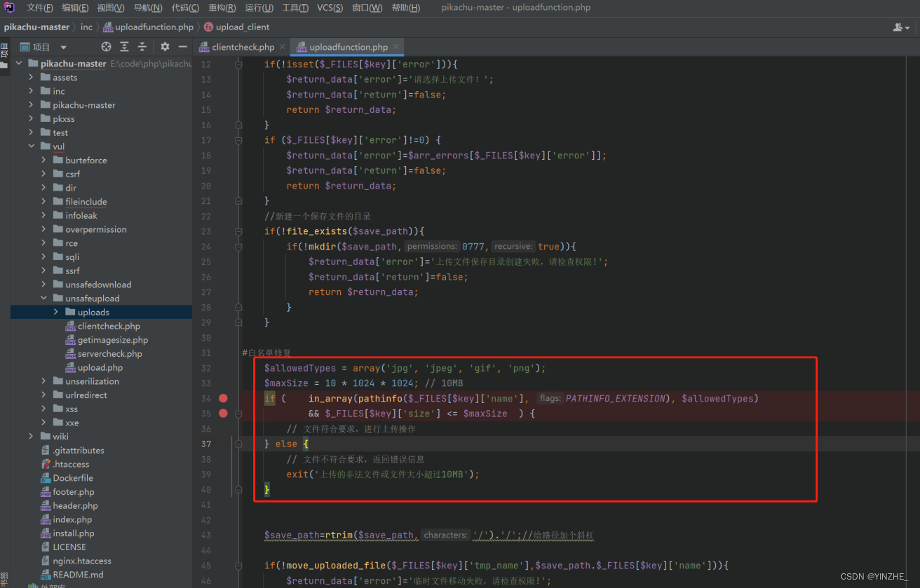Screen dimensions: 920x588
Task: Open the VCS(S) menu
Action: coord(330,8)
